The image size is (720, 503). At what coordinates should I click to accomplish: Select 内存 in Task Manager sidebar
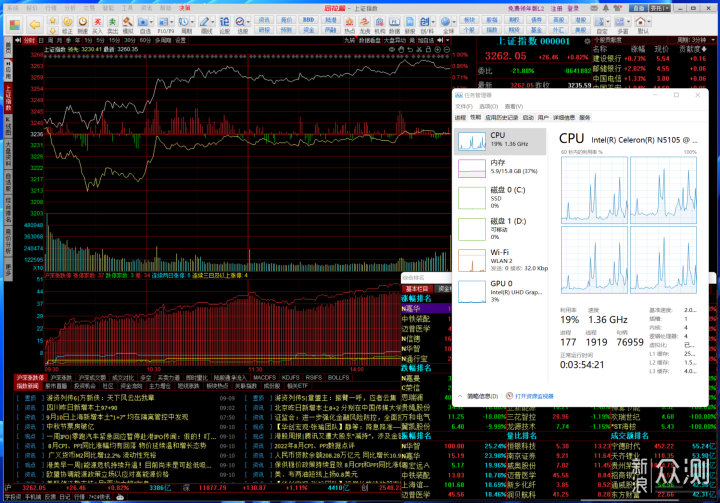point(501,168)
